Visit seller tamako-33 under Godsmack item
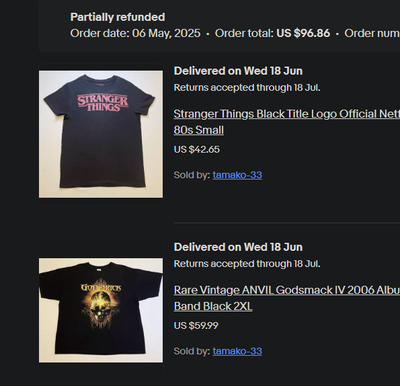 237,351
